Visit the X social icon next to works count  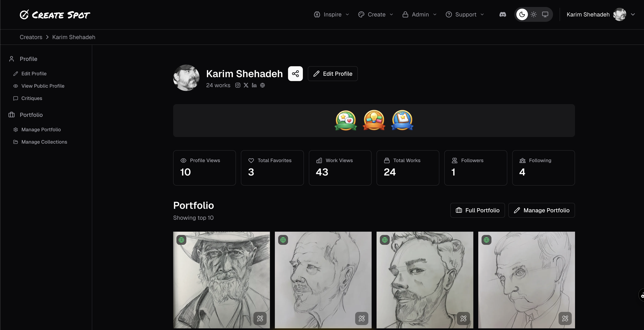[x=246, y=85]
